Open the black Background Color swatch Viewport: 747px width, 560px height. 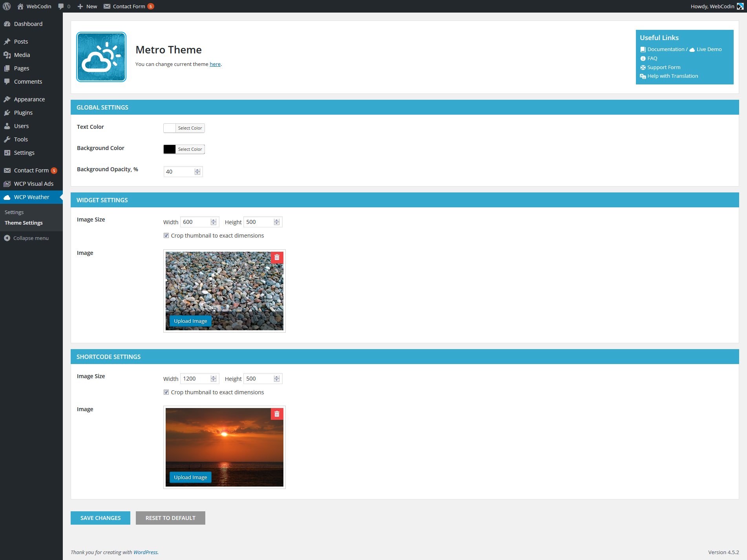[x=170, y=149]
